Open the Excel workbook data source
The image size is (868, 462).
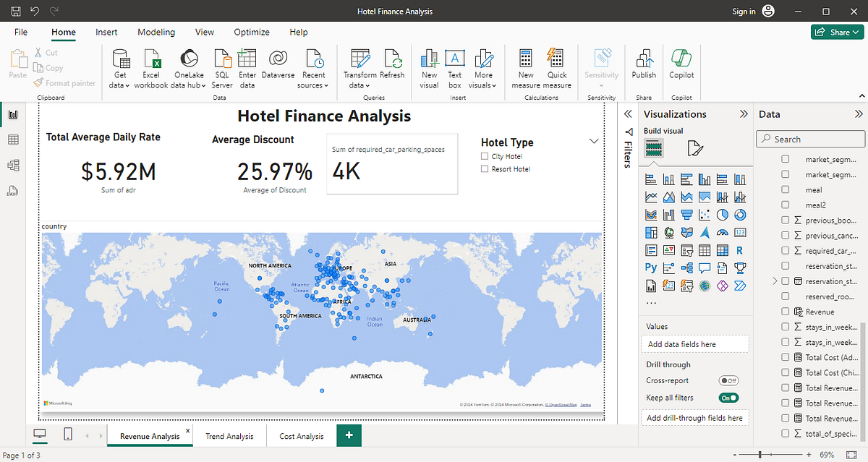[x=151, y=69]
